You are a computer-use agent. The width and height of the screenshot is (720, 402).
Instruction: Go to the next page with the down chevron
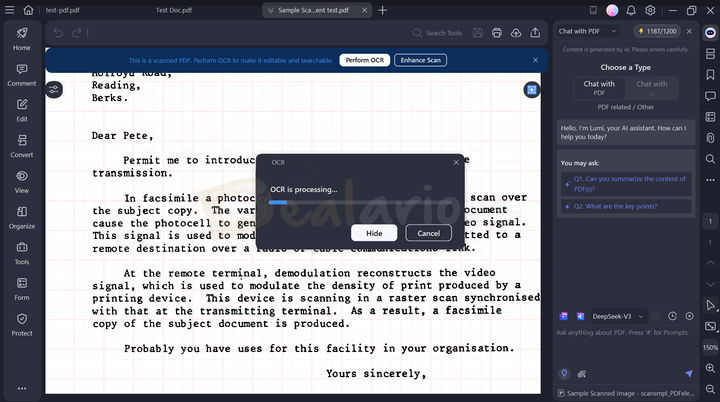[x=710, y=284]
